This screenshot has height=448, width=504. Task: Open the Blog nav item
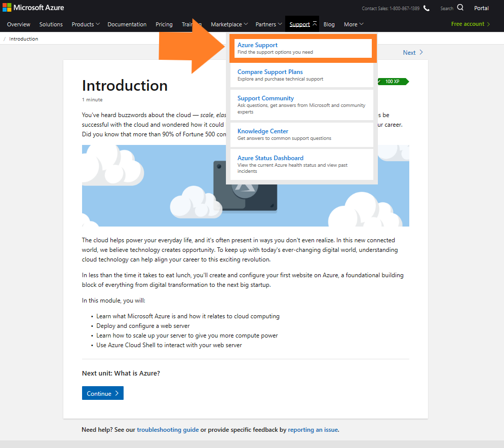(x=329, y=24)
